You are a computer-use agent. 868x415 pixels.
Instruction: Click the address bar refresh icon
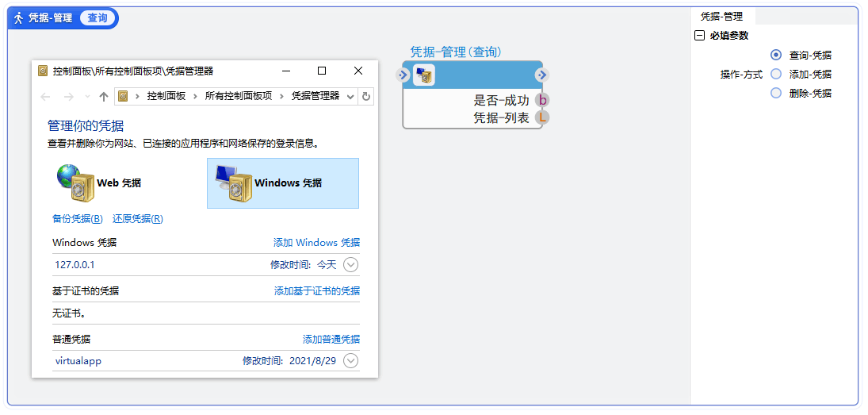coord(366,96)
